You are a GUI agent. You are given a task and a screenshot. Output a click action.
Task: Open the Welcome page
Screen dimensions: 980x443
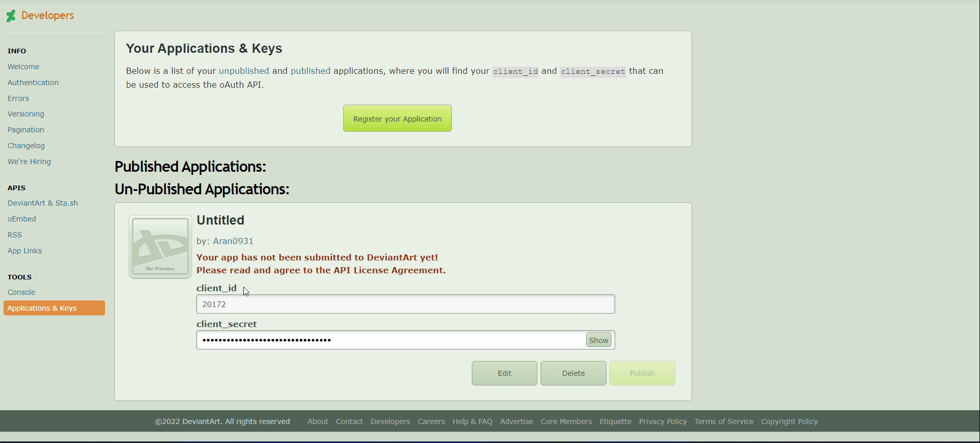24,67
